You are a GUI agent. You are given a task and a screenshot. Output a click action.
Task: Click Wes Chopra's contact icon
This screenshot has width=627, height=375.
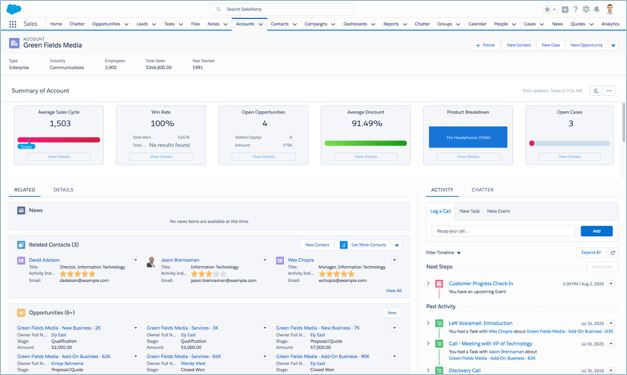(x=280, y=261)
